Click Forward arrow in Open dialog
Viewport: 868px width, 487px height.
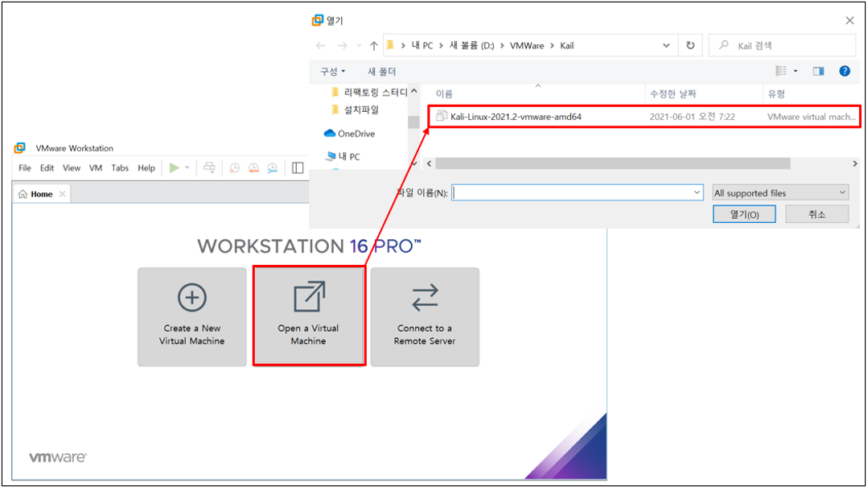coord(343,45)
